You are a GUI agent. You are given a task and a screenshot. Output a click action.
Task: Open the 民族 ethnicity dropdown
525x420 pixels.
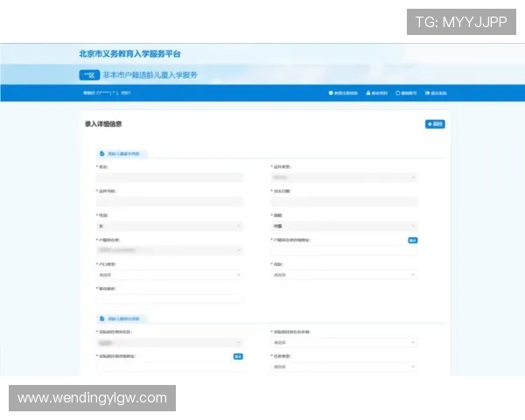(344, 275)
